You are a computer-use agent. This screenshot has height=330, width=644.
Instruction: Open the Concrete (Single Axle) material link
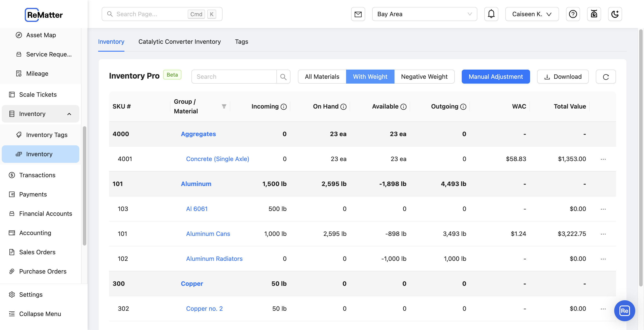(x=218, y=159)
